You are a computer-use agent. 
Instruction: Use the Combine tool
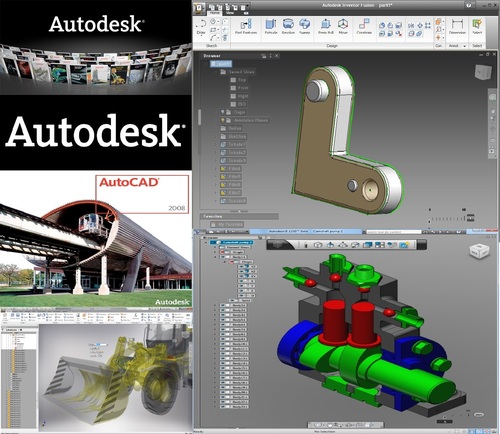pyautogui.click(x=364, y=26)
